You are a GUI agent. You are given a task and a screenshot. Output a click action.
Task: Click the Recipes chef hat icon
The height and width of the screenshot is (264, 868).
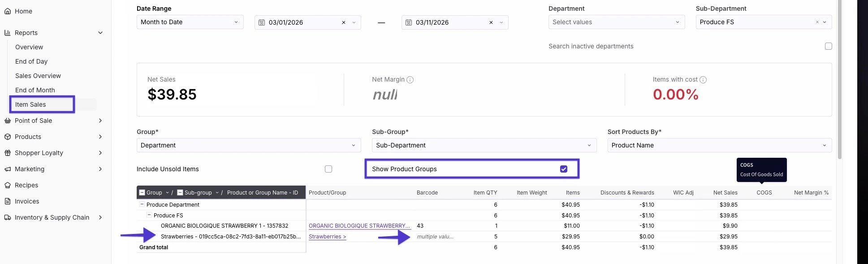[x=8, y=185]
